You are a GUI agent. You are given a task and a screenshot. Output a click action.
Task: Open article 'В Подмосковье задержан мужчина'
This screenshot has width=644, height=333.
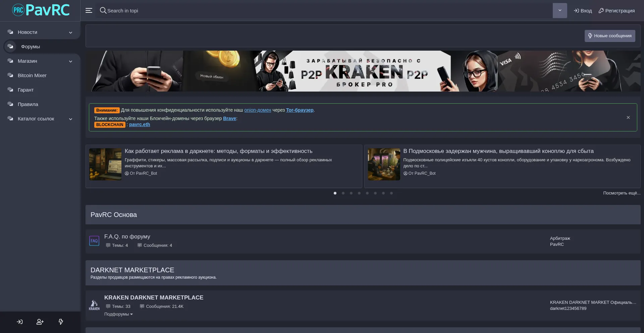(x=498, y=151)
